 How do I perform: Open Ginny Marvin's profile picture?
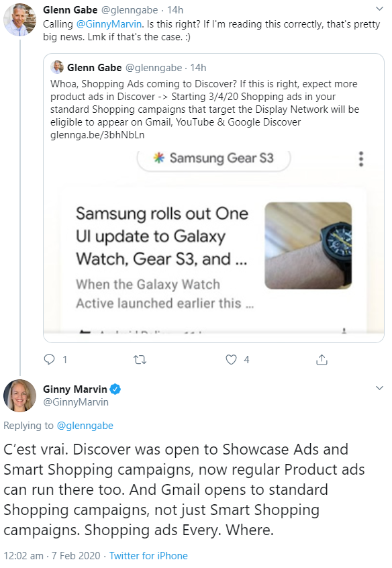click(x=20, y=396)
